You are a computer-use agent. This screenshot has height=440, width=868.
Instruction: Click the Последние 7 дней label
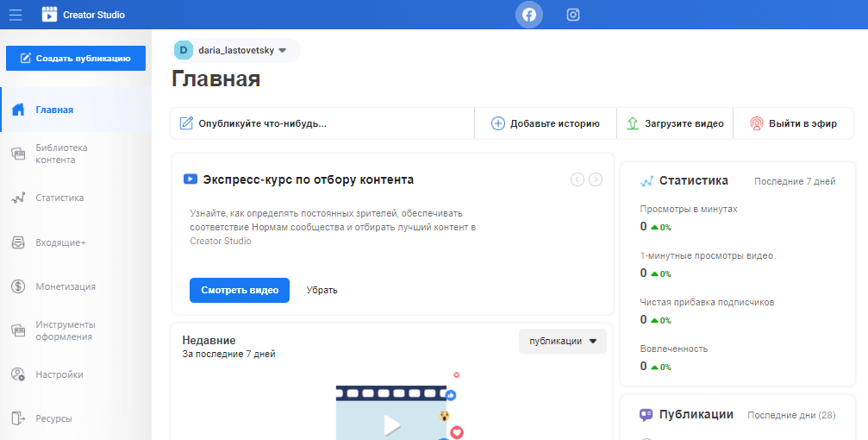point(795,181)
